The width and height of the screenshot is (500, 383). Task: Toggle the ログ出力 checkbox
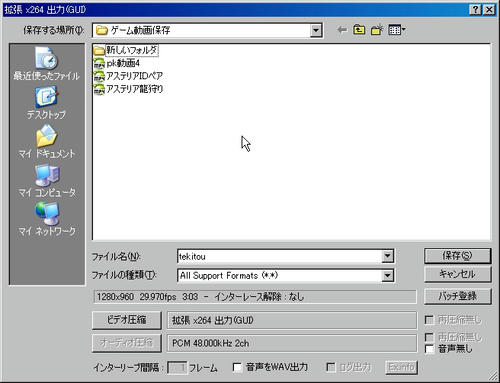(330, 367)
